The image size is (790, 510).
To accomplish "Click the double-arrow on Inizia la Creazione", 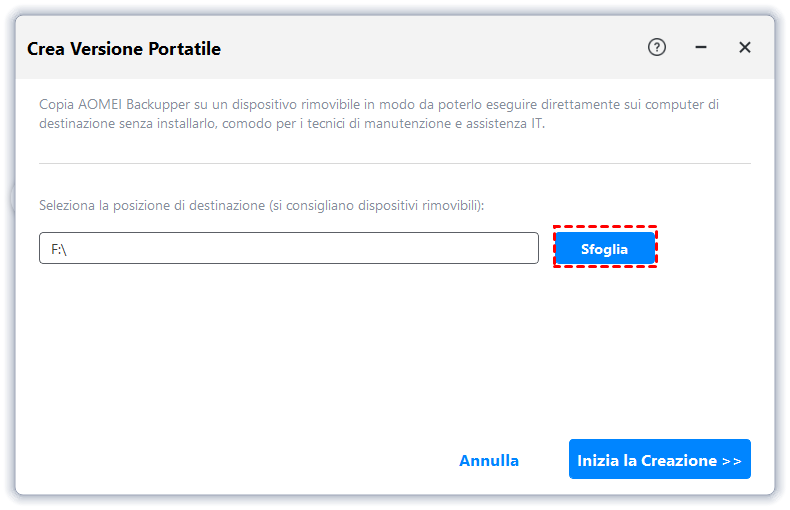I will coord(731,461).
